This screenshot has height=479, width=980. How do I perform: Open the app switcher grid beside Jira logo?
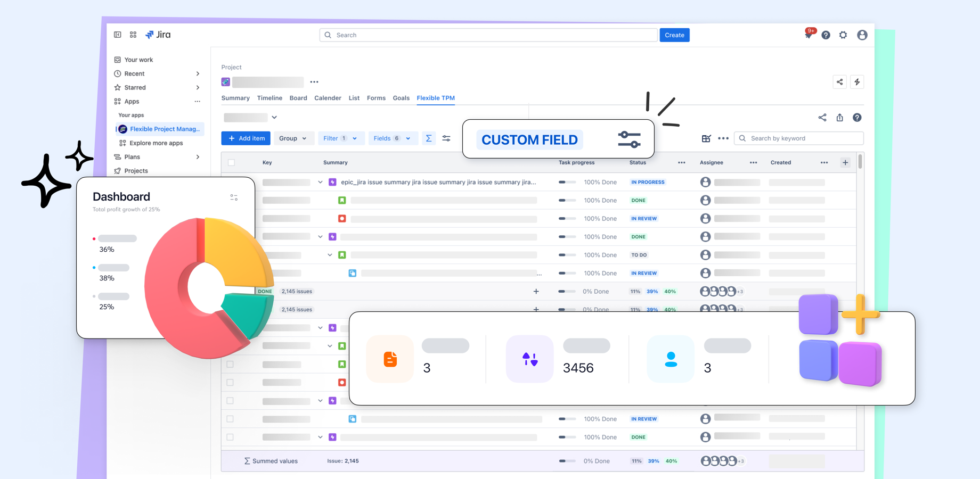click(133, 35)
